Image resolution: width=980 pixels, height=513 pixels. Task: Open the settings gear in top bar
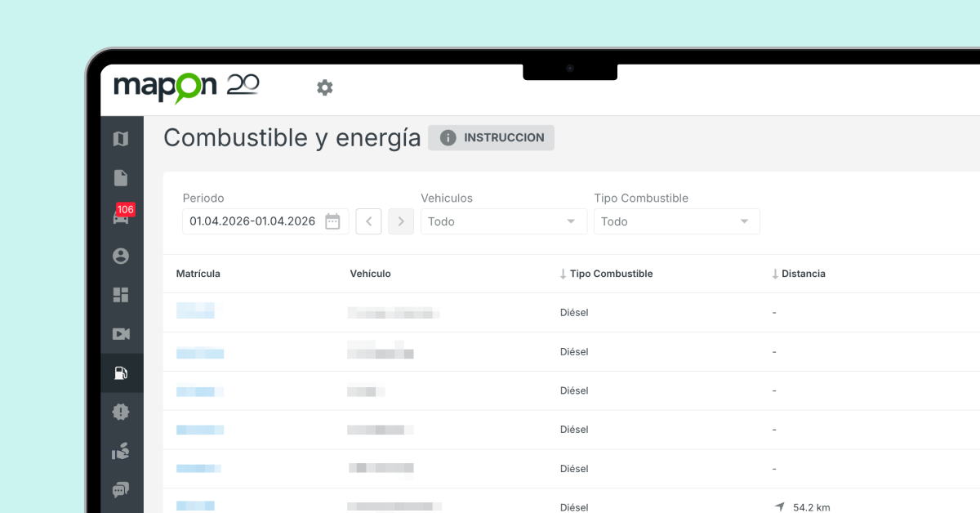324,87
